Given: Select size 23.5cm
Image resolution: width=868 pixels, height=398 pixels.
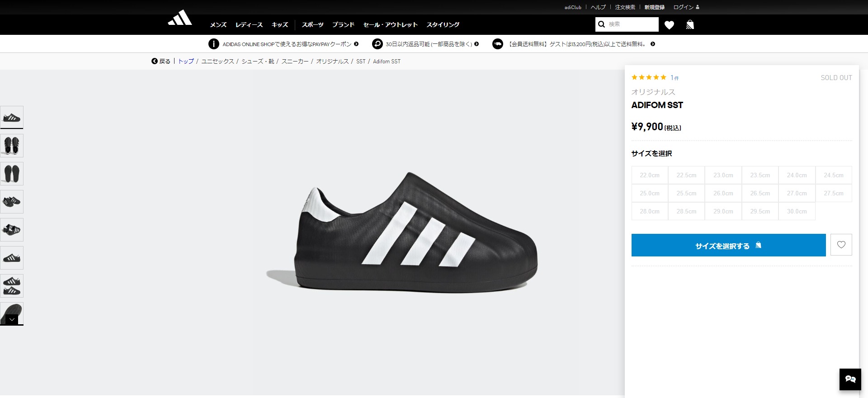Looking at the screenshot, I should pyautogui.click(x=760, y=175).
